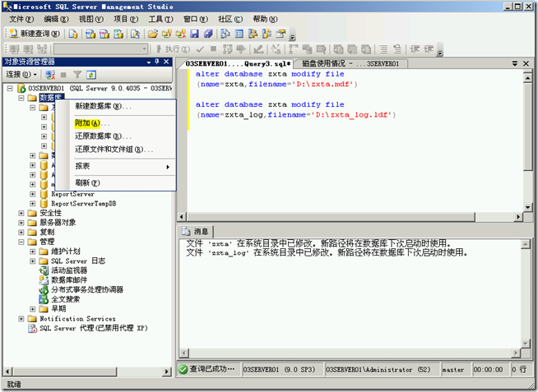Open 活动监视器 in the tree

(x=69, y=270)
